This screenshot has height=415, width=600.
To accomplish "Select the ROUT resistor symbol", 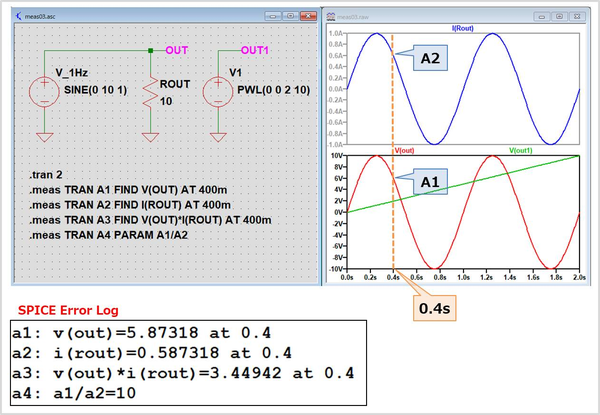I will (150, 92).
